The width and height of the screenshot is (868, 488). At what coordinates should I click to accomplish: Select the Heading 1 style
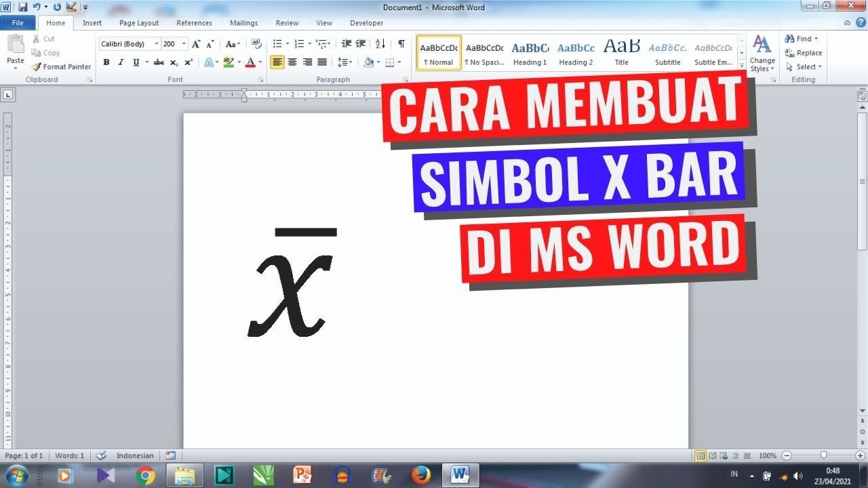(530, 53)
